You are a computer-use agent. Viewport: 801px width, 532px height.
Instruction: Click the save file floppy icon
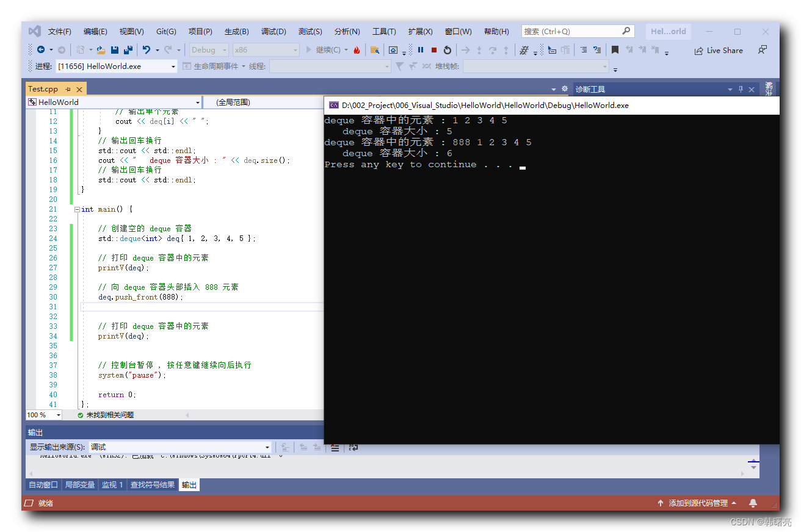(114, 50)
